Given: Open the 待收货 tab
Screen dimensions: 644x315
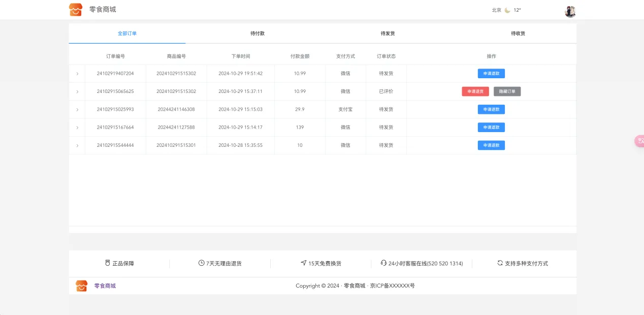Looking at the screenshot, I should coord(518,34).
